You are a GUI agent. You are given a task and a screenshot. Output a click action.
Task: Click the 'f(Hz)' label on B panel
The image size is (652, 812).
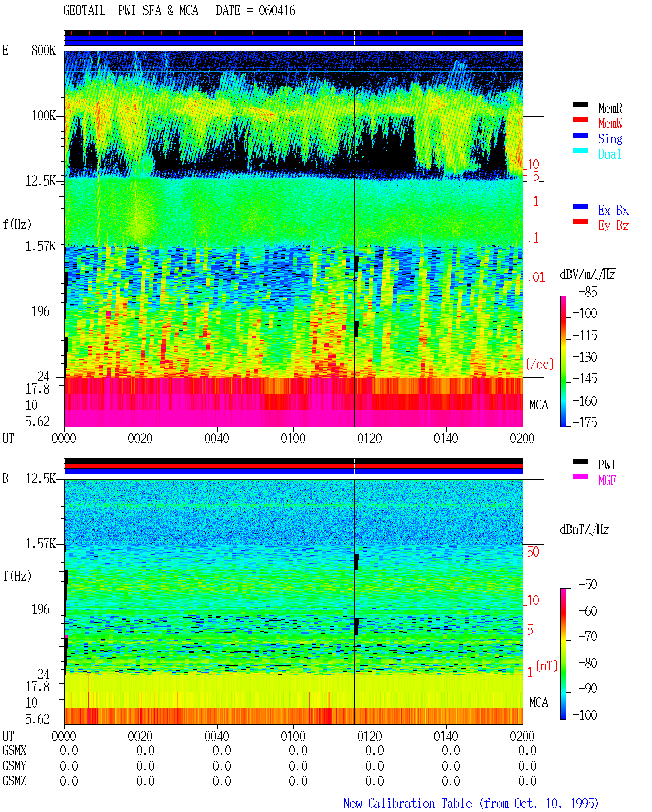pyautogui.click(x=17, y=576)
